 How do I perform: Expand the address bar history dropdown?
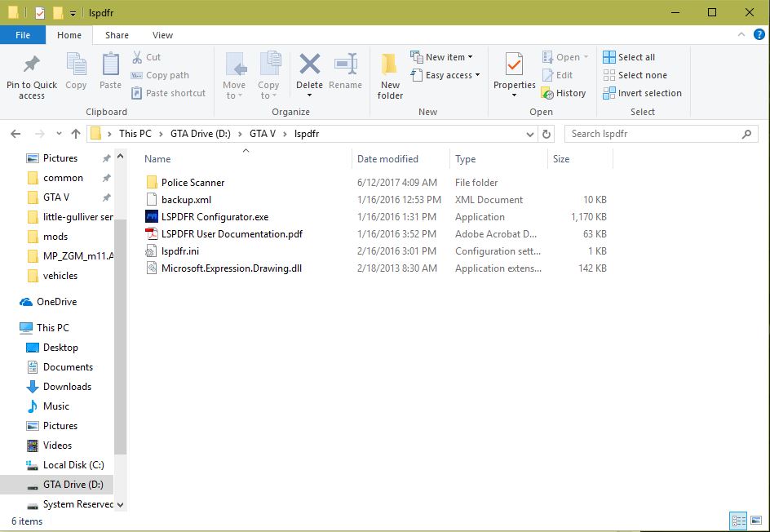[528, 134]
